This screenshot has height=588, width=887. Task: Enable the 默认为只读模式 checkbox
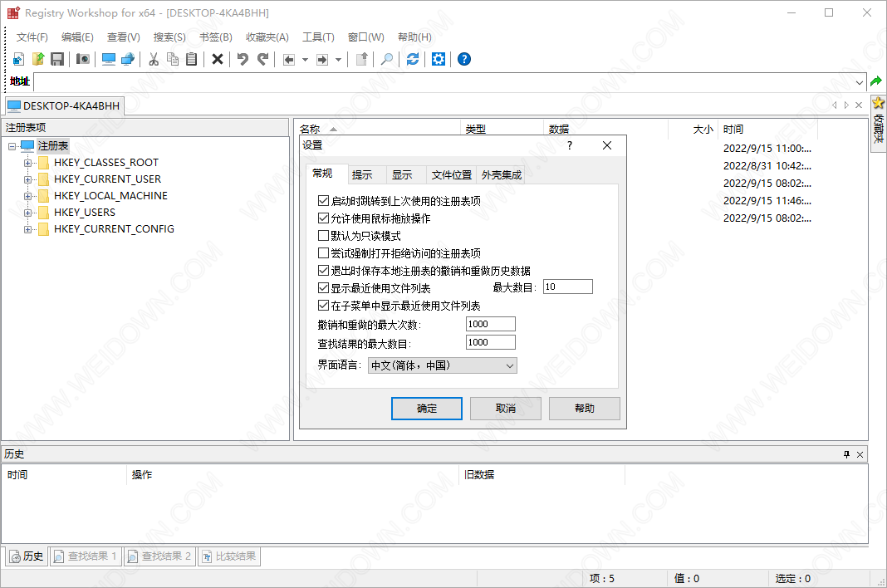coord(324,236)
